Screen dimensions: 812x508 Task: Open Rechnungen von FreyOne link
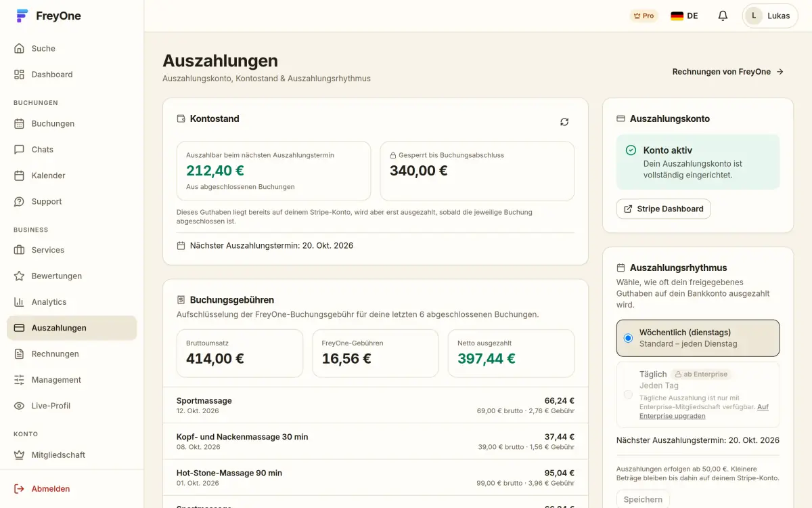(728, 71)
